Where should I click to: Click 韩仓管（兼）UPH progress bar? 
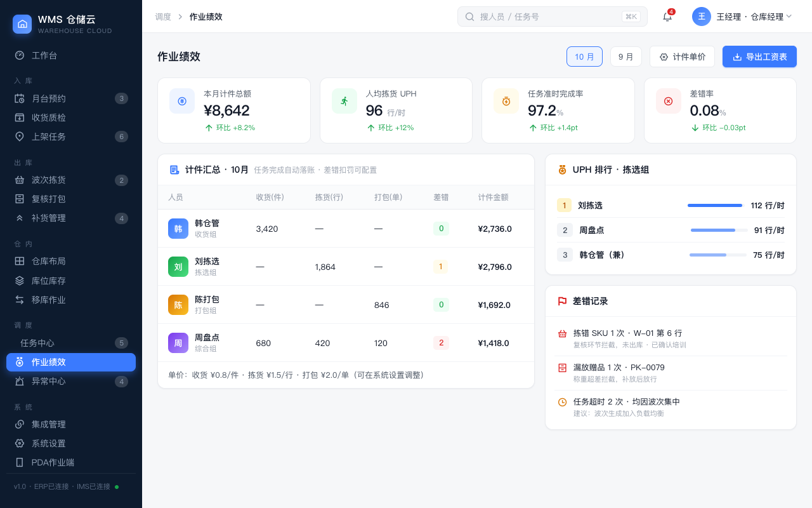coord(718,255)
